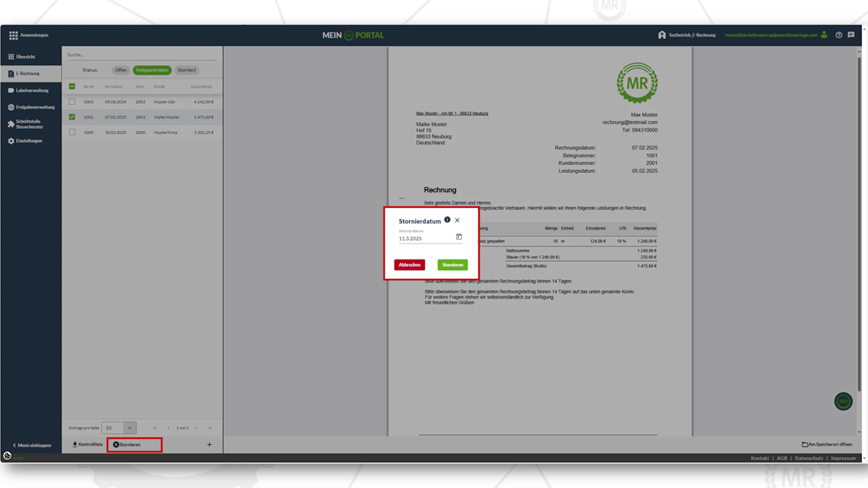
Task: Download the Kontrollliste
Action: pos(87,445)
